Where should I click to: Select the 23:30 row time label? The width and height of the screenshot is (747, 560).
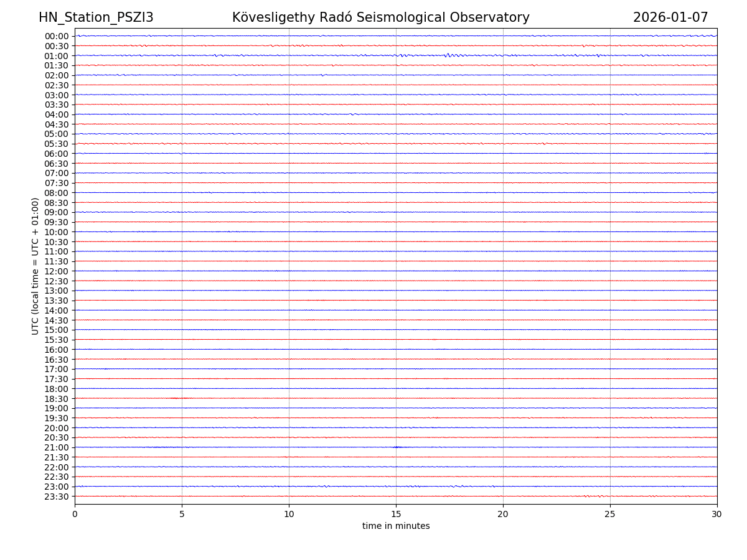57,497
